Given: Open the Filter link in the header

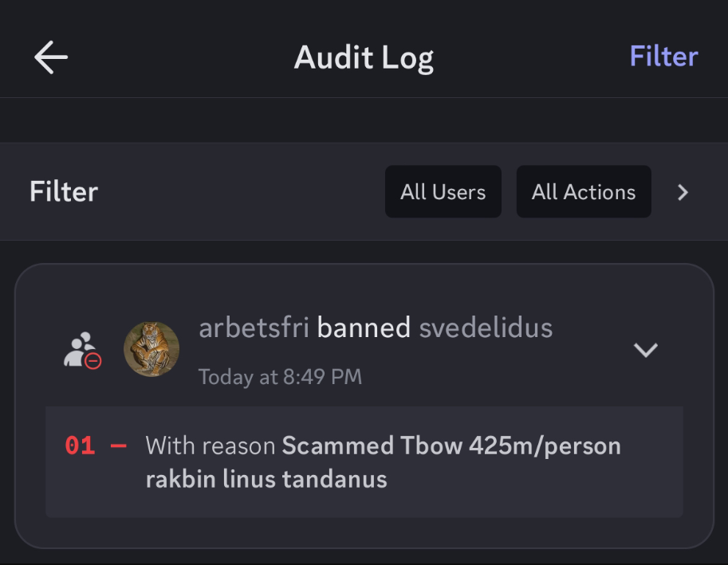Looking at the screenshot, I should [x=663, y=57].
